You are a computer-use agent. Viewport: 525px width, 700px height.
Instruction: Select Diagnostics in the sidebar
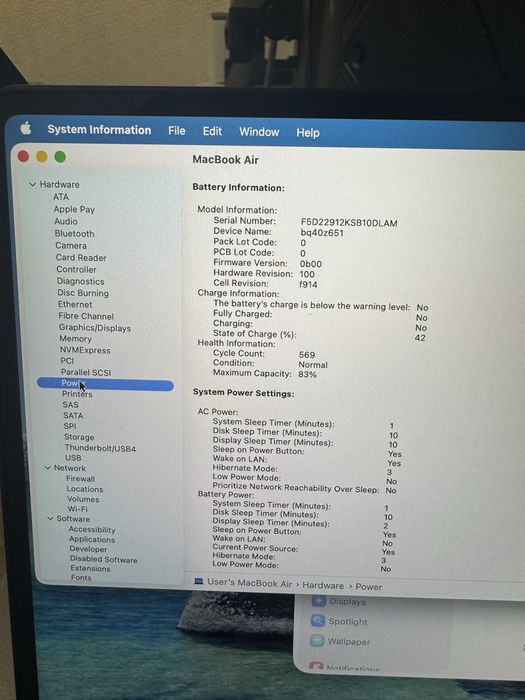[x=80, y=281]
